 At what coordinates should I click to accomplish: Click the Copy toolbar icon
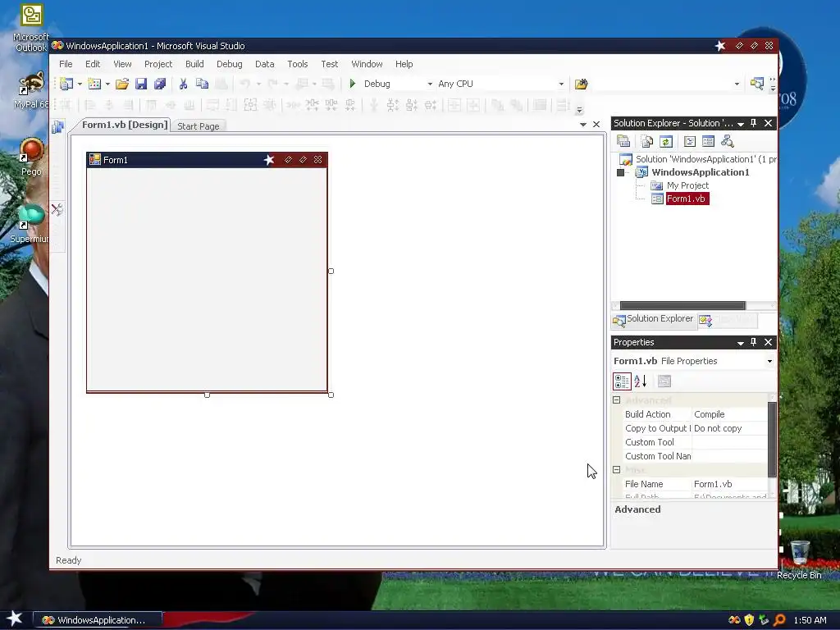click(202, 84)
